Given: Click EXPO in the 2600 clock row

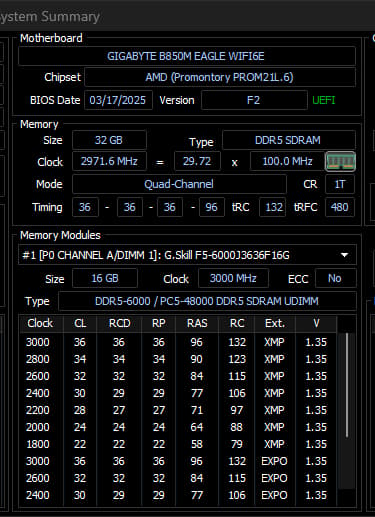Looking at the screenshot, I should click(x=274, y=478).
